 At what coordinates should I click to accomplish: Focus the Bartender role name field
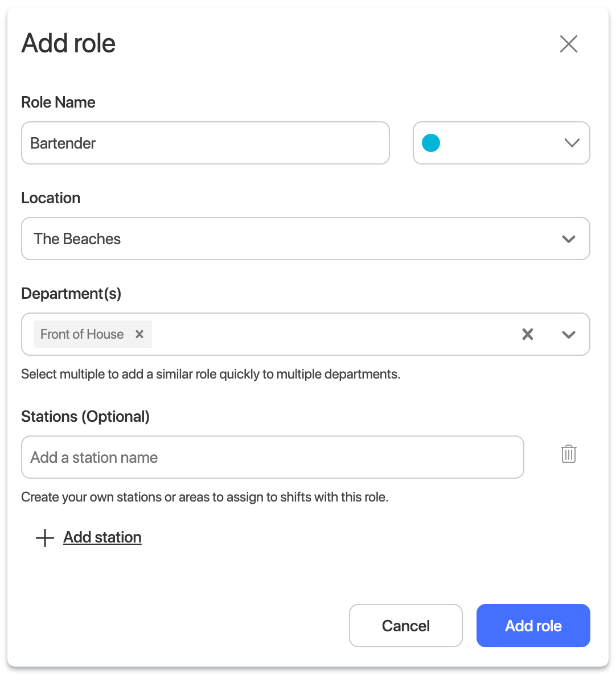tap(205, 143)
